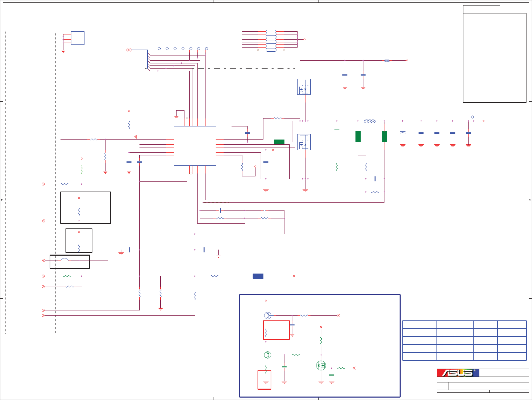
Task: Select the blue transistor at top of boxed circuit
Action: [268, 315]
